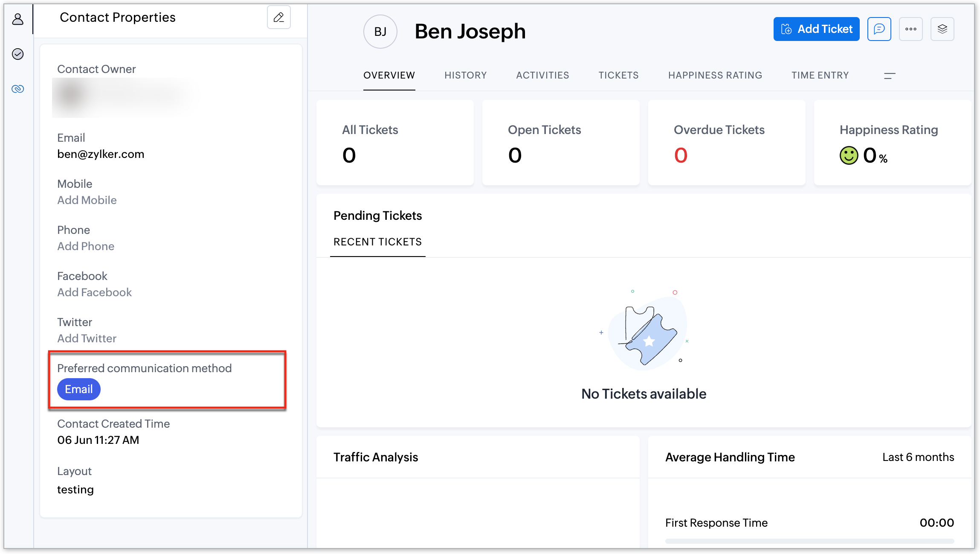Open the Last 6 months period selector
The image size is (980, 554).
918,457
